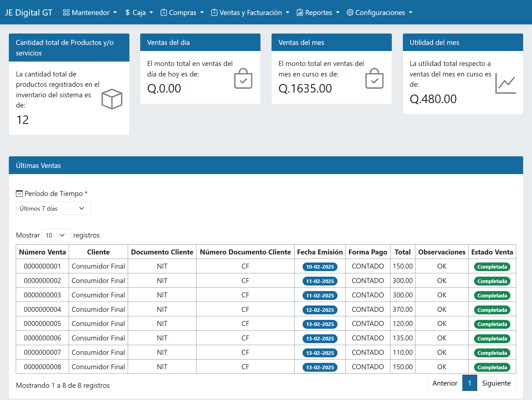532x400 pixels.
Task: Click page 1 in pagination
Action: pos(469,383)
